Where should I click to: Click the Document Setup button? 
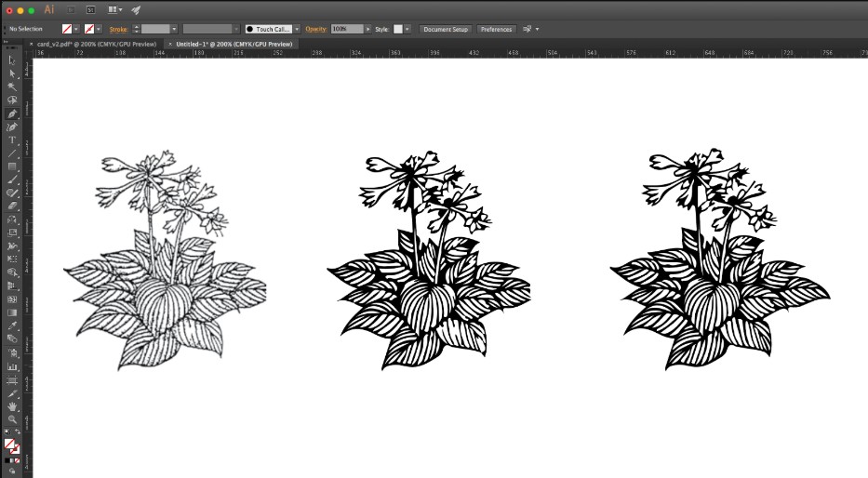[x=446, y=30]
